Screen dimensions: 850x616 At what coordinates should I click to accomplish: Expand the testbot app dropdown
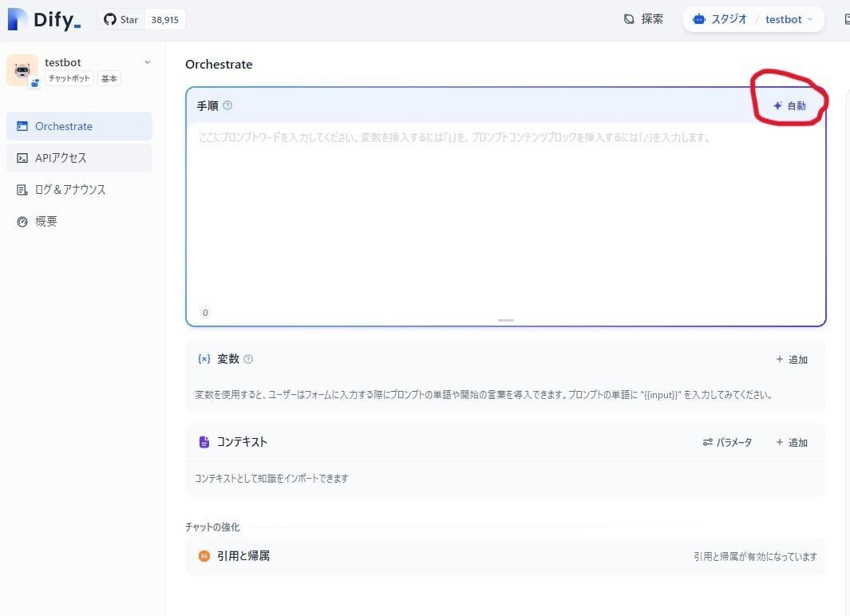tap(147, 62)
